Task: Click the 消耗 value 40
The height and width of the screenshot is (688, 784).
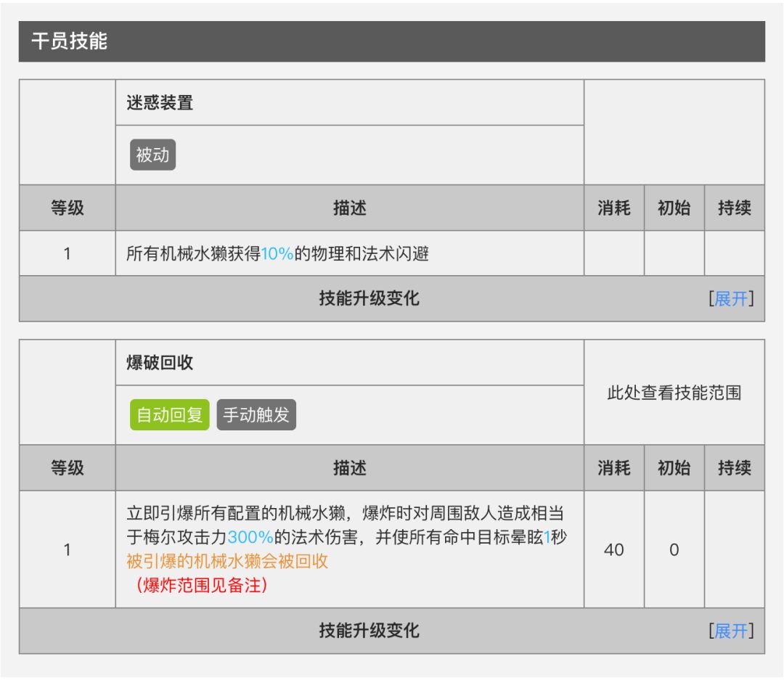Action: tap(614, 549)
